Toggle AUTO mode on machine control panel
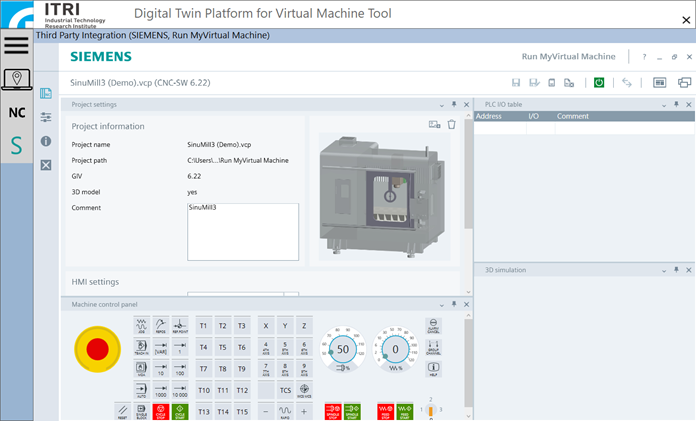 [x=141, y=389]
